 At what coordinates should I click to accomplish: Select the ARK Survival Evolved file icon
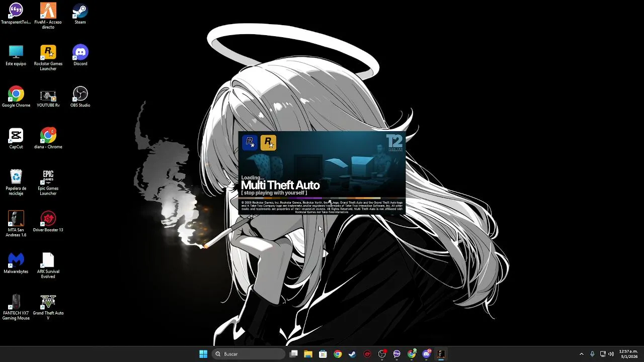pyautogui.click(x=48, y=266)
